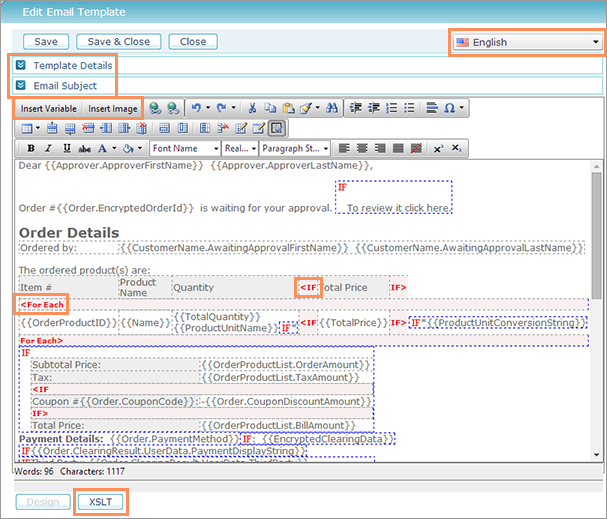Click the Underline icon

tap(65, 148)
